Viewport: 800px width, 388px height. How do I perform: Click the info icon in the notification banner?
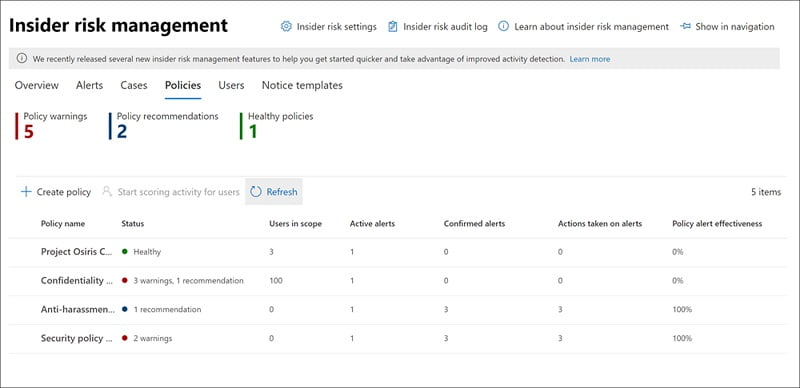click(x=22, y=59)
